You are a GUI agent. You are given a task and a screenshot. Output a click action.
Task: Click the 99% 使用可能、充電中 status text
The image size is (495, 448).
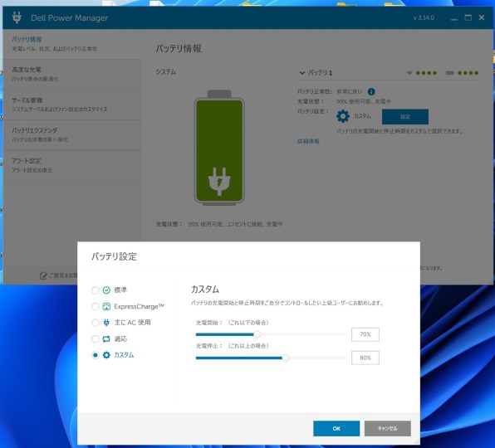pos(364,101)
